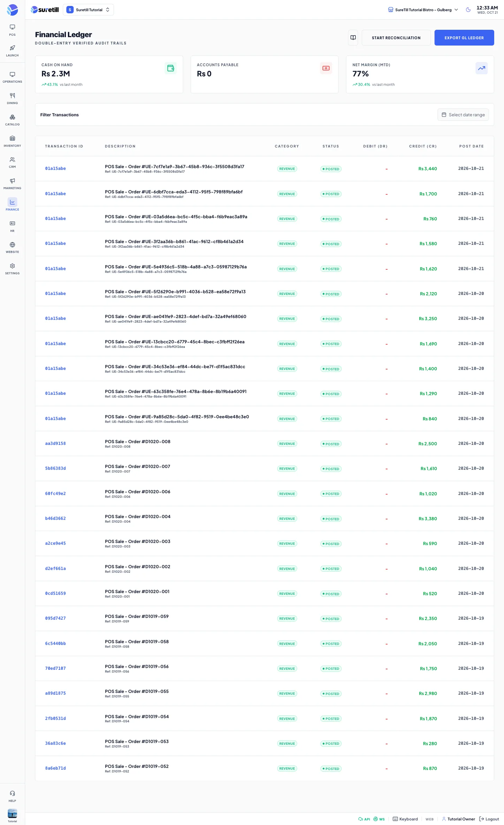504x825 pixels.
Task: Export the GL ledger
Action: pos(464,38)
